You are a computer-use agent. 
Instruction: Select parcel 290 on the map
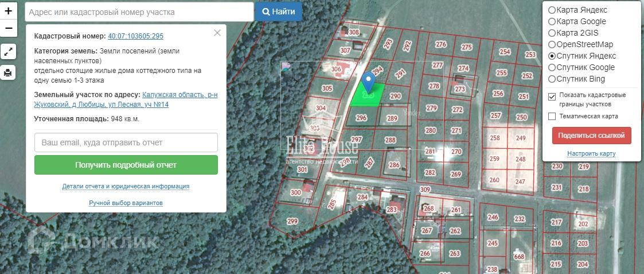[x=395, y=97]
